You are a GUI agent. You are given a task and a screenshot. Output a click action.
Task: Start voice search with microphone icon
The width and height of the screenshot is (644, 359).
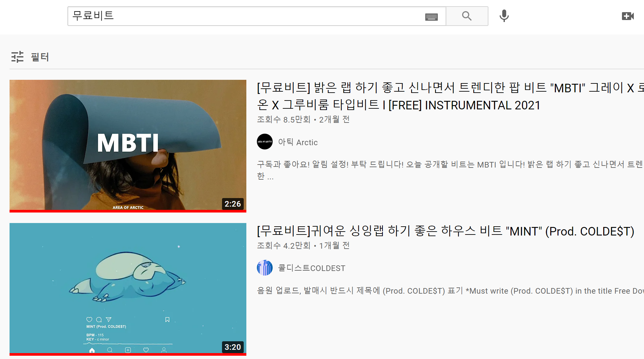click(504, 16)
